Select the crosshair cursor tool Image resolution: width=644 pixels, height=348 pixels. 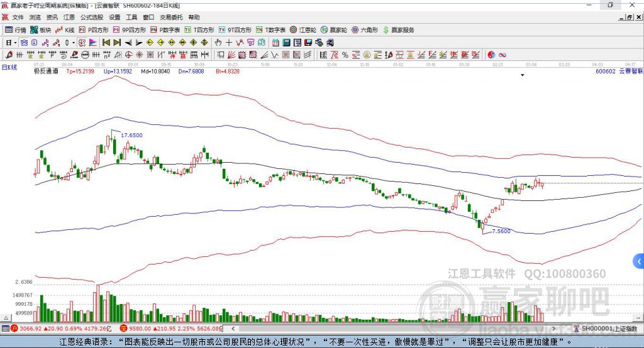pos(229,43)
